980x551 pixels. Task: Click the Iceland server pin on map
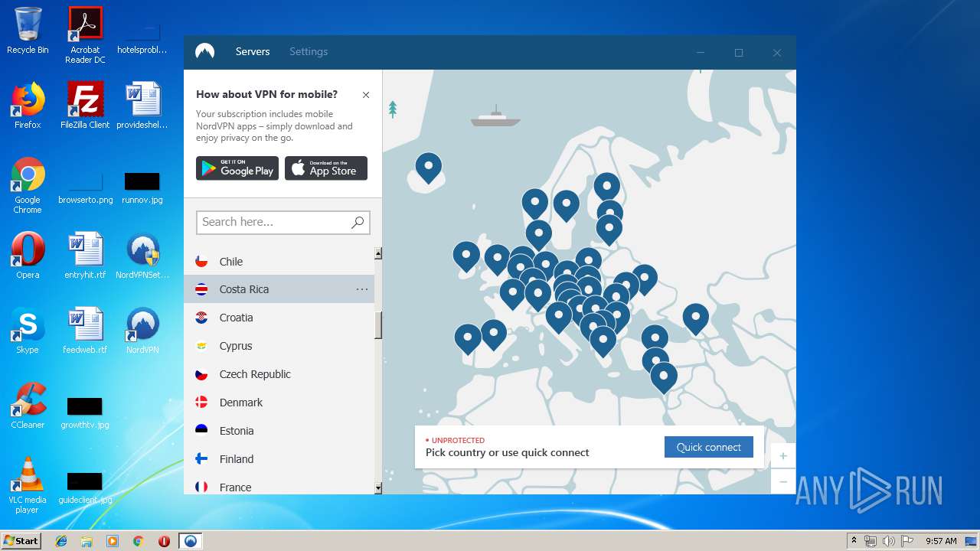click(x=429, y=167)
